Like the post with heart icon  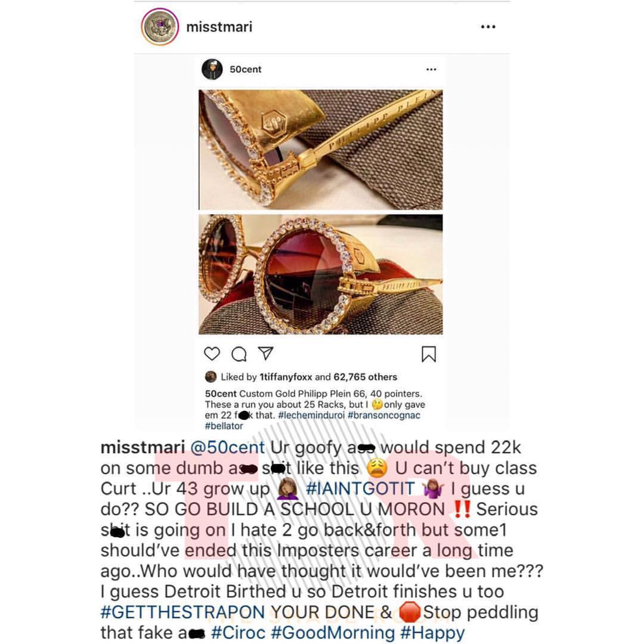tap(212, 354)
